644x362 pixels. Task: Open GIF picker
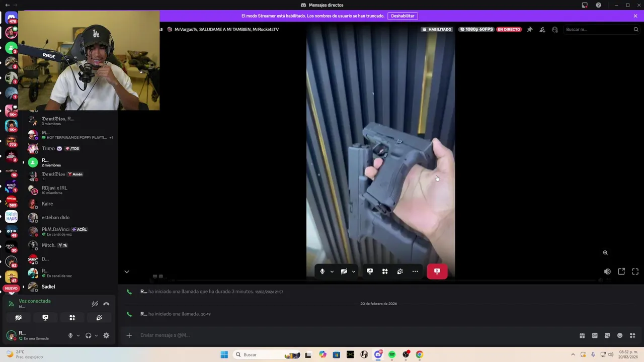point(595,335)
